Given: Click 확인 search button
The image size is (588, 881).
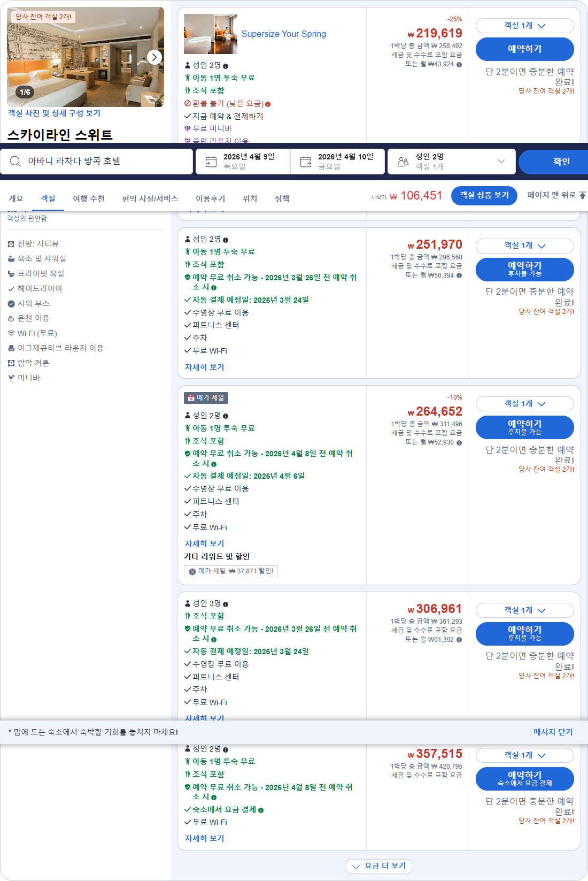Looking at the screenshot, I should [x=553, y=162].
